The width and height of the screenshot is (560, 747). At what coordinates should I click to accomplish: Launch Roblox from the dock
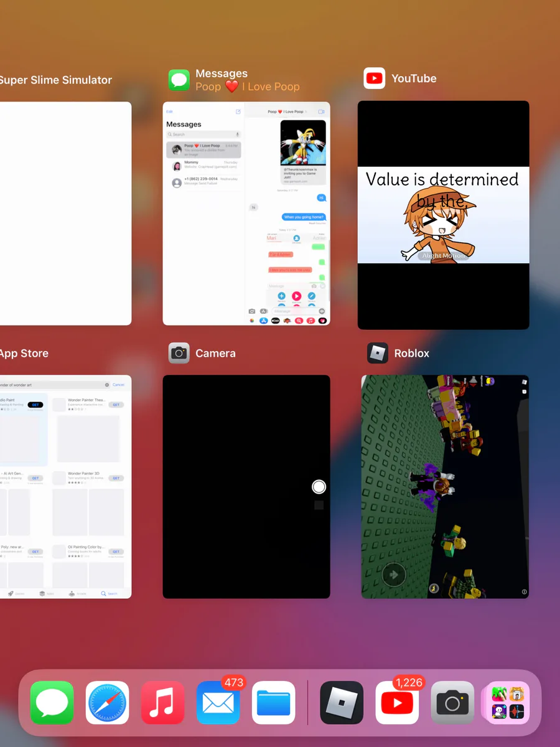[x=342, y=703]
